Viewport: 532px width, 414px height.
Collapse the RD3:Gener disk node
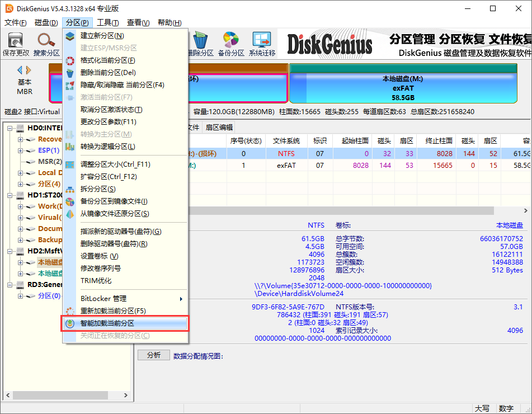[10, 285]
